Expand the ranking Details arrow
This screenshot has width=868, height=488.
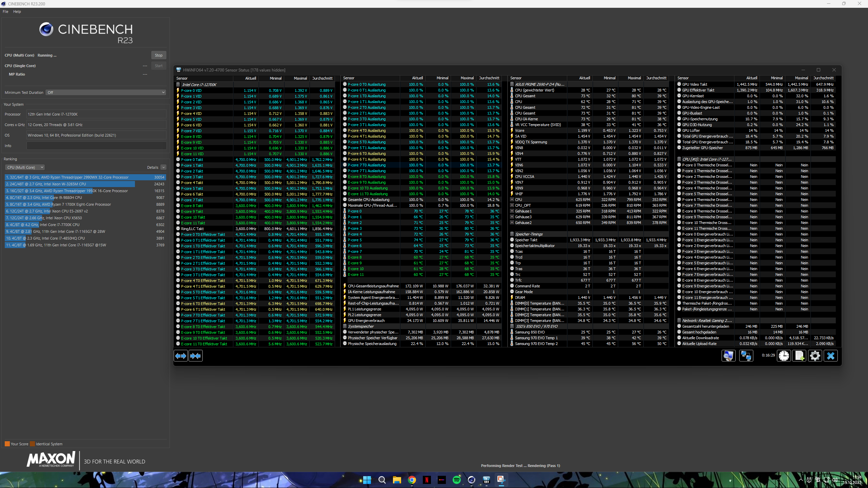click(x=163, y=167)
